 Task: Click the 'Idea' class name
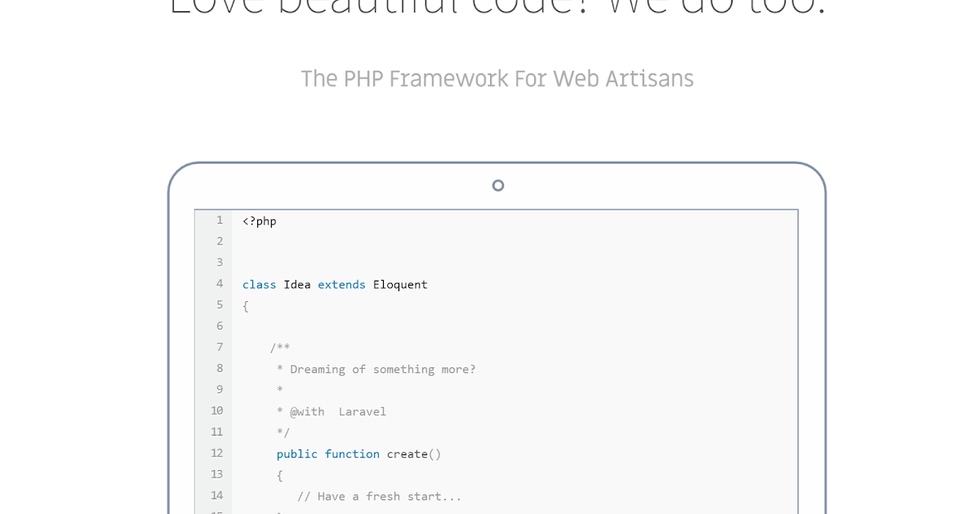[297, 285]
